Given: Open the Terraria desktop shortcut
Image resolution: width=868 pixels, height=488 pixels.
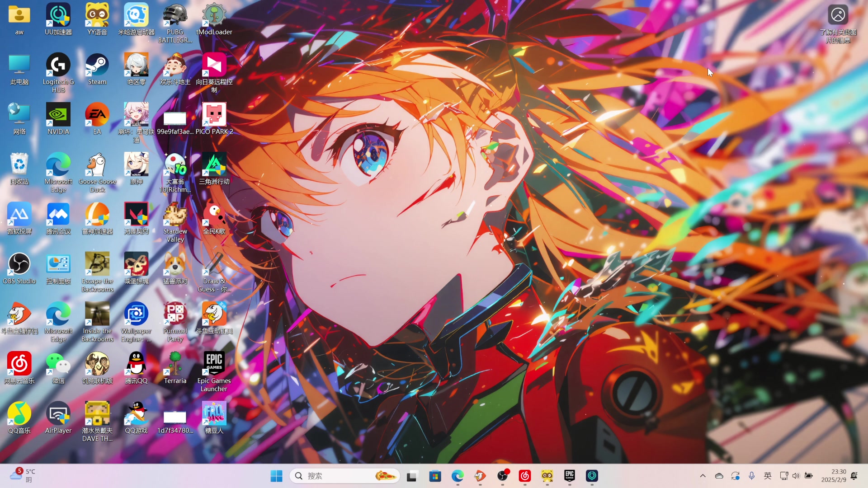Looking at the screenshot, I should click(x=175, y=368).
